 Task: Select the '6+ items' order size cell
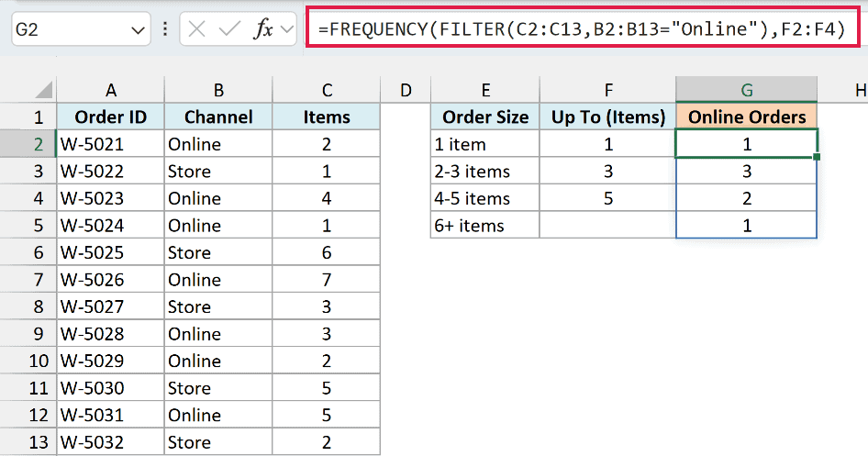pos(485,225)
